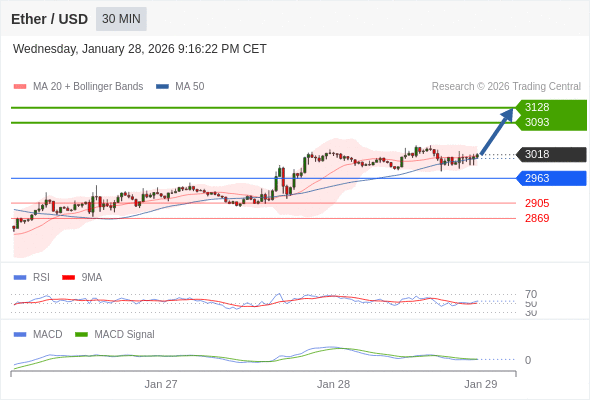This screenshot has height=400, width=590.
Task: Select the Ether / USD title
Action: click(49, 19)
